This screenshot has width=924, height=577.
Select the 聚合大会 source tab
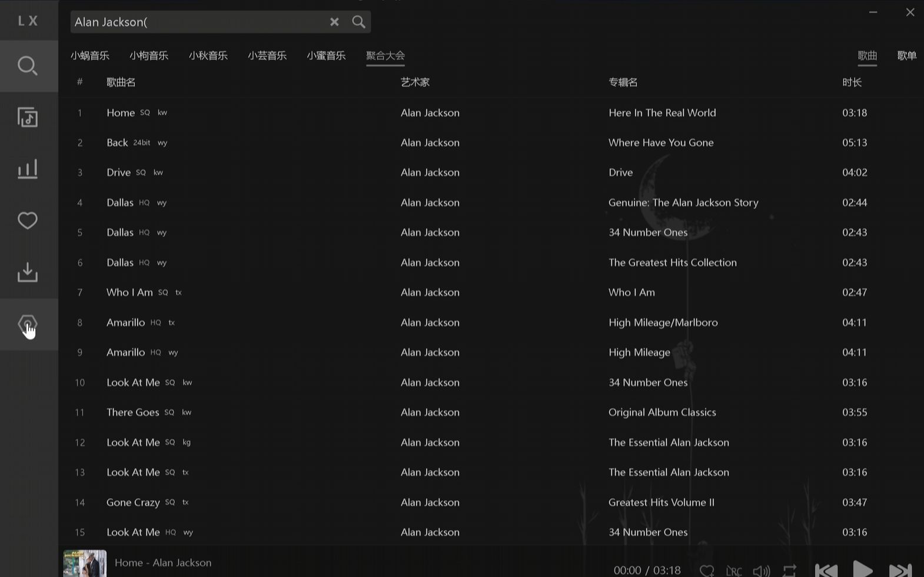(385, 55)
